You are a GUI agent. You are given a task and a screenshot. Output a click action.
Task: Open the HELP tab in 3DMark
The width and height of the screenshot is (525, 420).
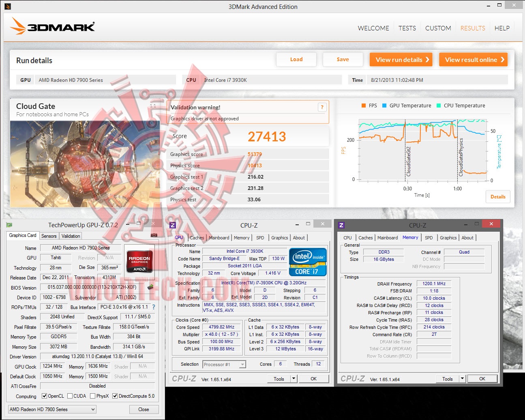pos(502,28)
